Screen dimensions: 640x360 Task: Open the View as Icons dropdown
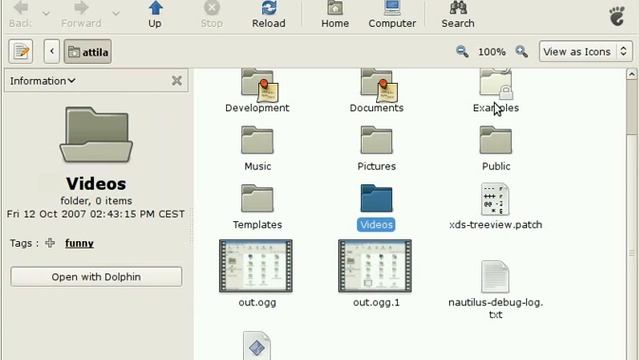(585, 51)
